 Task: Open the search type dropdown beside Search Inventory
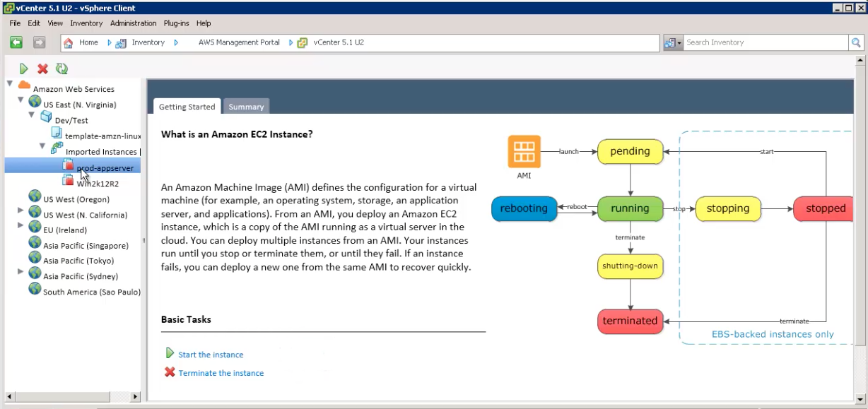[673, 42]
